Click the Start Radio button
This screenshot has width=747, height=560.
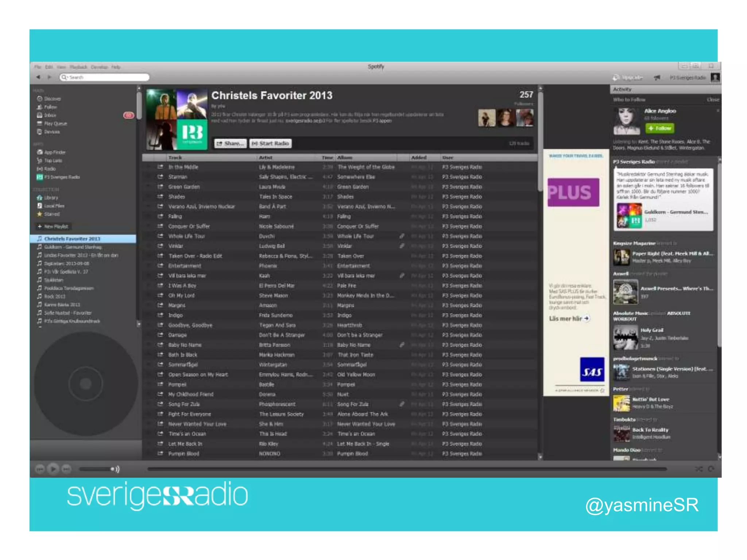click(270, 143)
